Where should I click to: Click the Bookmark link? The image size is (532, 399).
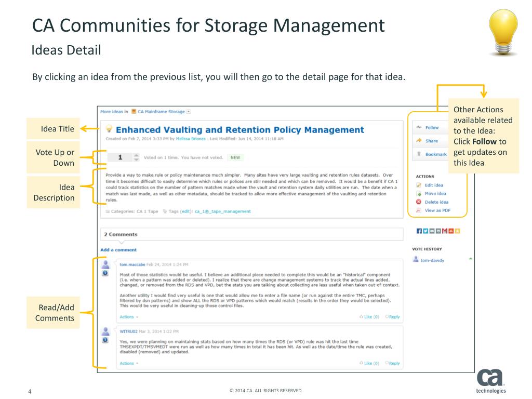436,154
